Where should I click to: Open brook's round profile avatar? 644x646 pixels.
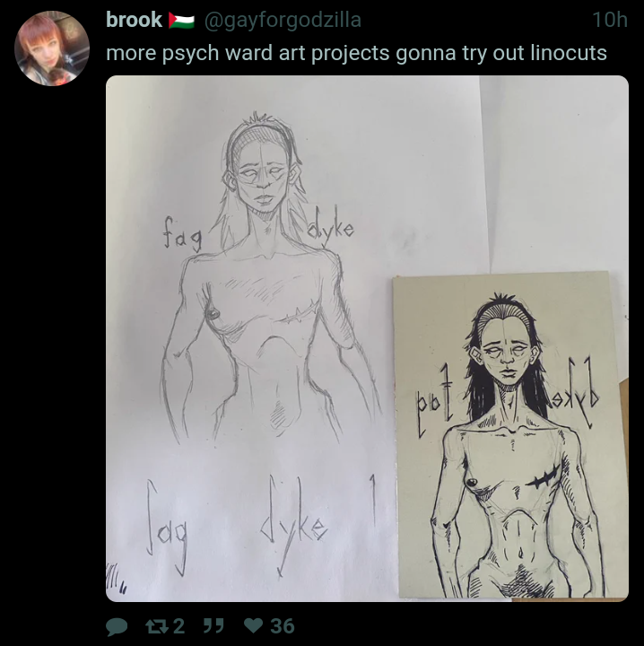point(52,48)
